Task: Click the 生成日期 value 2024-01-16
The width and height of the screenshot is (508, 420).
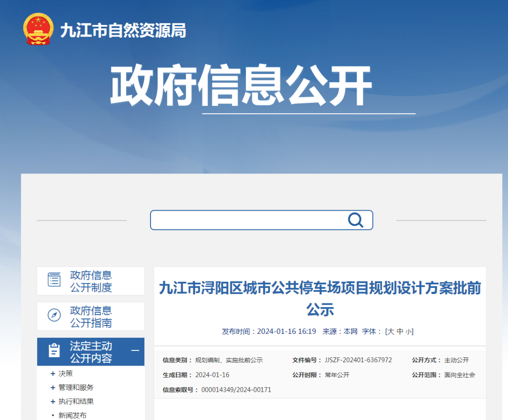Action: click(212, 375)
